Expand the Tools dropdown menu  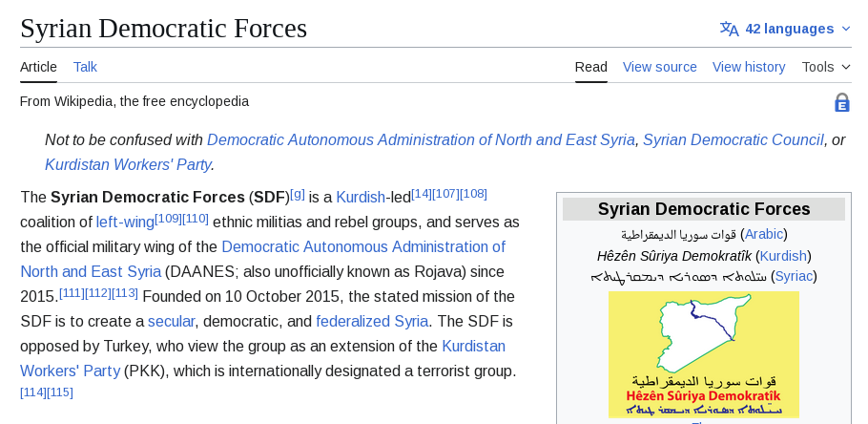click(826, 67)
